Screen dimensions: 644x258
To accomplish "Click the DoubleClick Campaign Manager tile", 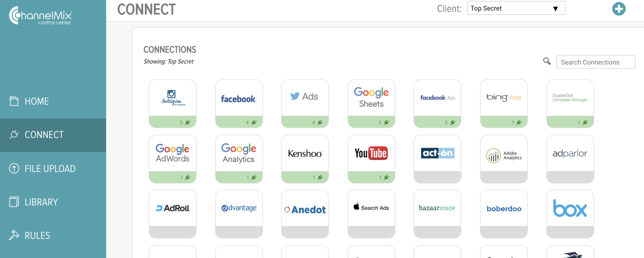I will point(570,104).
